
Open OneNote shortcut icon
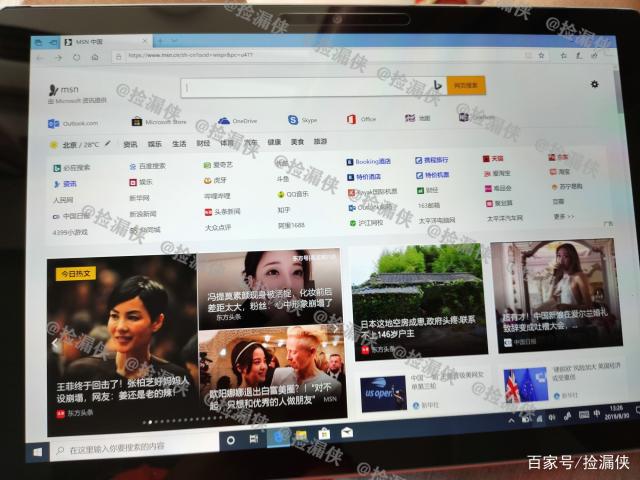[x=464, y=118]
